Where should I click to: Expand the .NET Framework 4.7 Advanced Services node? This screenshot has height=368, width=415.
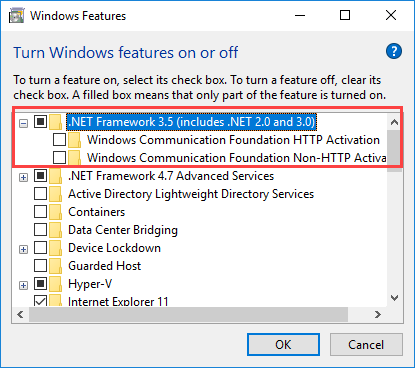point(23,178)
